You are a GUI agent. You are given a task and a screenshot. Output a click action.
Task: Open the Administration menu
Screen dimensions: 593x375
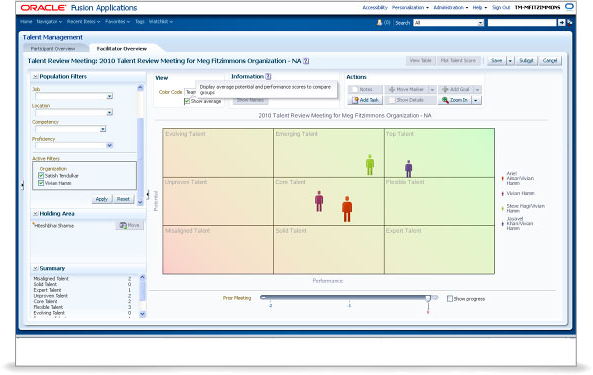coord(450,8)
